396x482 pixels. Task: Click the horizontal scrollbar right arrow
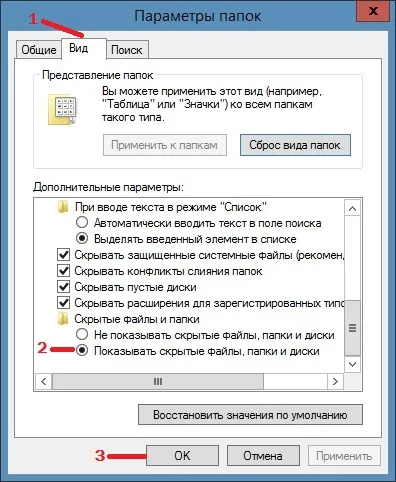(x=335, y=381)
